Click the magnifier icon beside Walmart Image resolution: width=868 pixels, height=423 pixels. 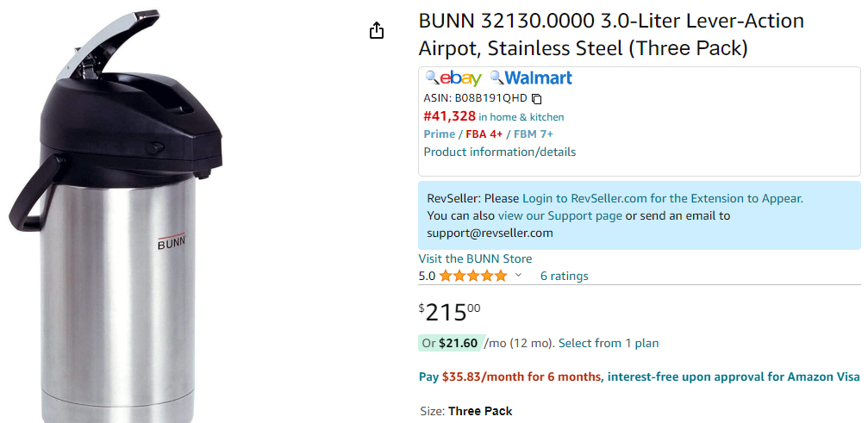coord(496,78)
